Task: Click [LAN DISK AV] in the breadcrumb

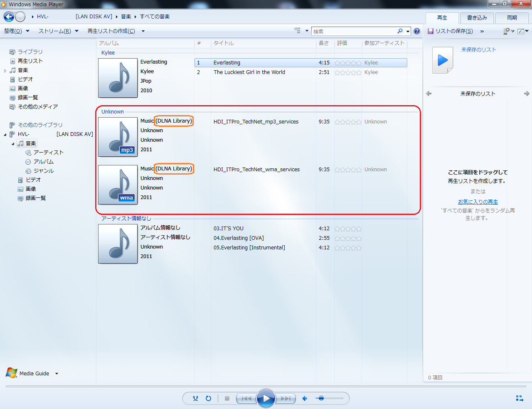Action: pos(94,17)
